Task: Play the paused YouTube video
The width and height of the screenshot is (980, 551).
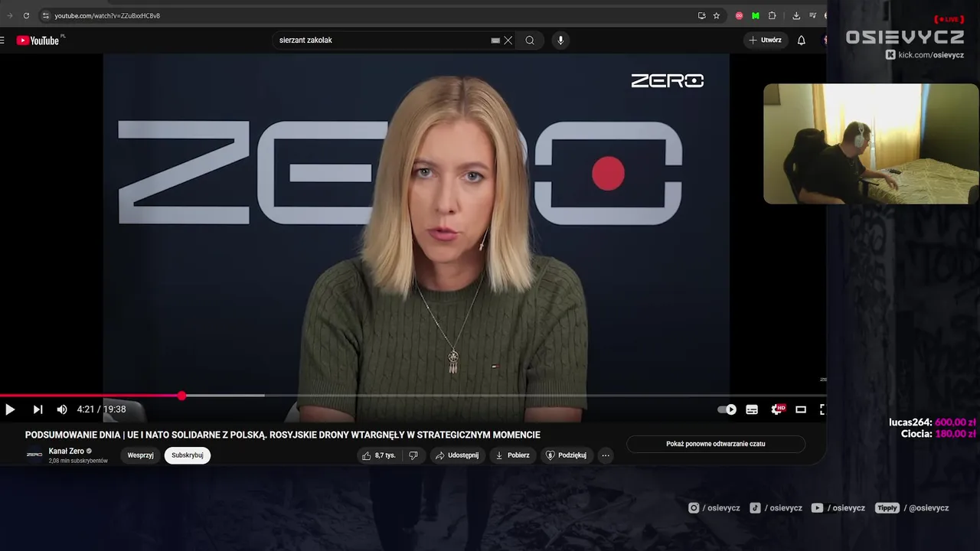Action: point(10,409)
